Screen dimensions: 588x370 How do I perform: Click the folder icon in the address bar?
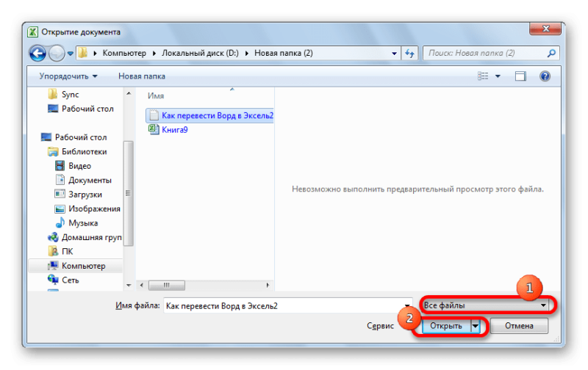tap(83, 53)
